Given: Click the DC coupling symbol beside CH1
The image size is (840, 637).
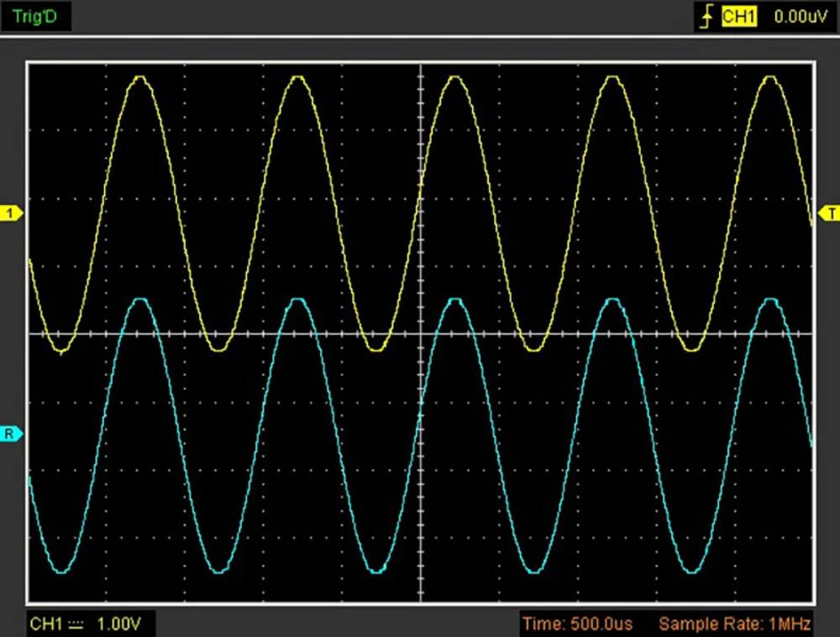Looking at the screenshot, I should point(76,624).
